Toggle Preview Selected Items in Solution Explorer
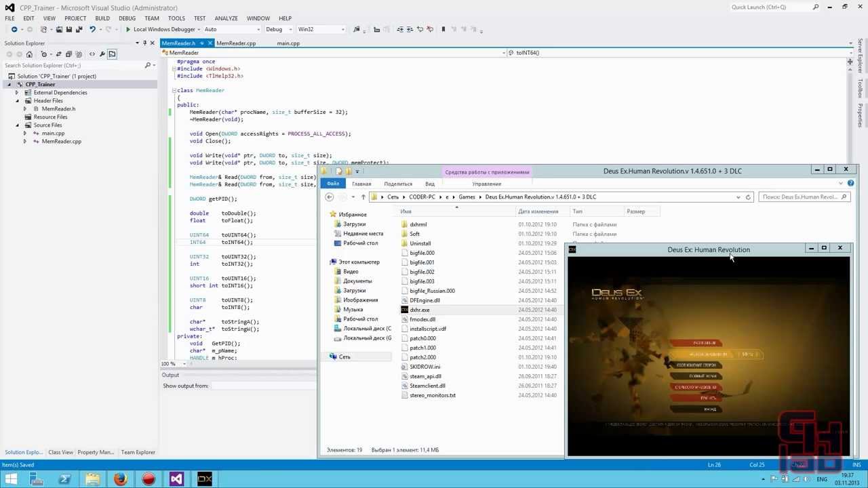The width and height of the screenshot is (868, 488). (112, 54)
